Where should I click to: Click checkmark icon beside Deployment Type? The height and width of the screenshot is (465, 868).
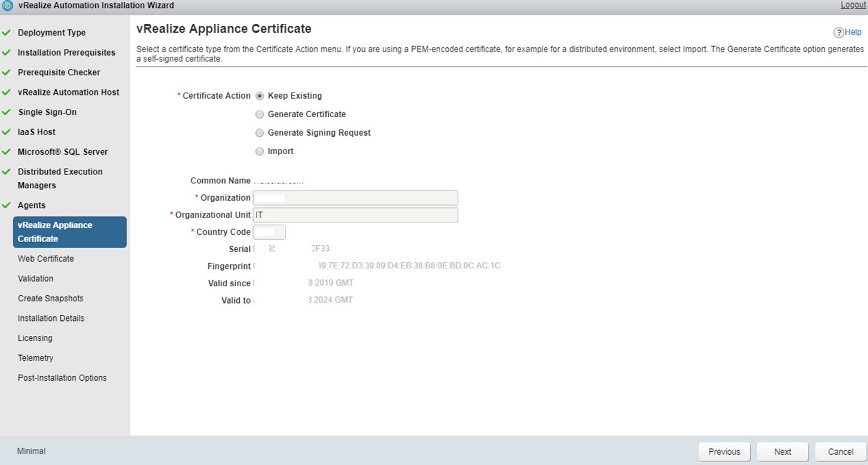pyautogui.click(x=7, y=33)
